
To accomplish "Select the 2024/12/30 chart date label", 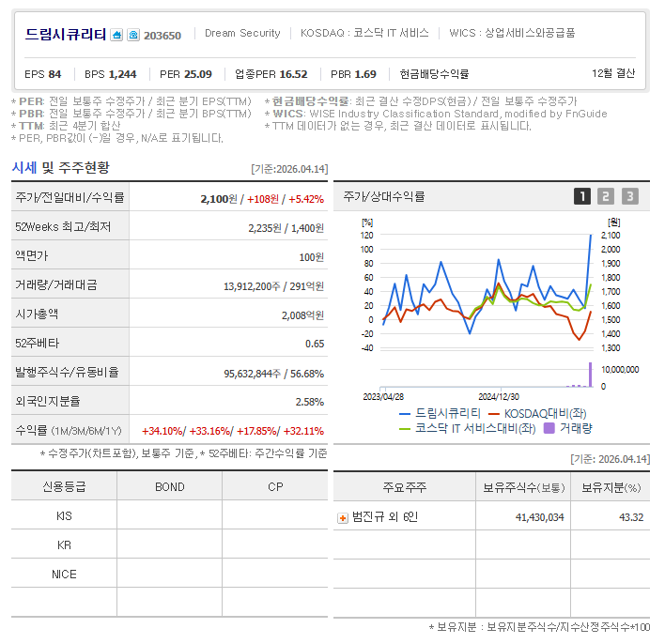I will click(499, 397).
